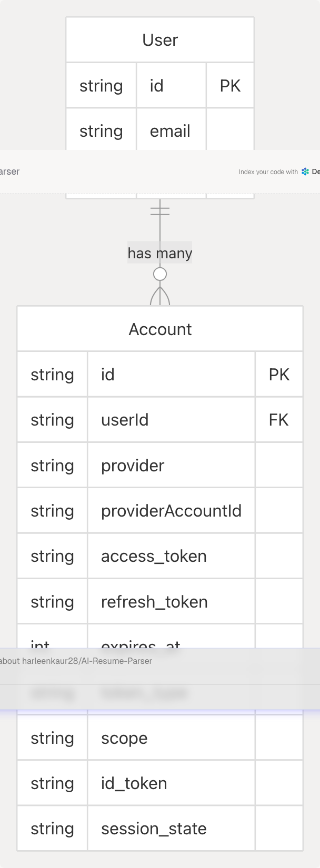Screen dimensions: 320x868
Task: Select the session_state attribute
Action: point(154,829)
